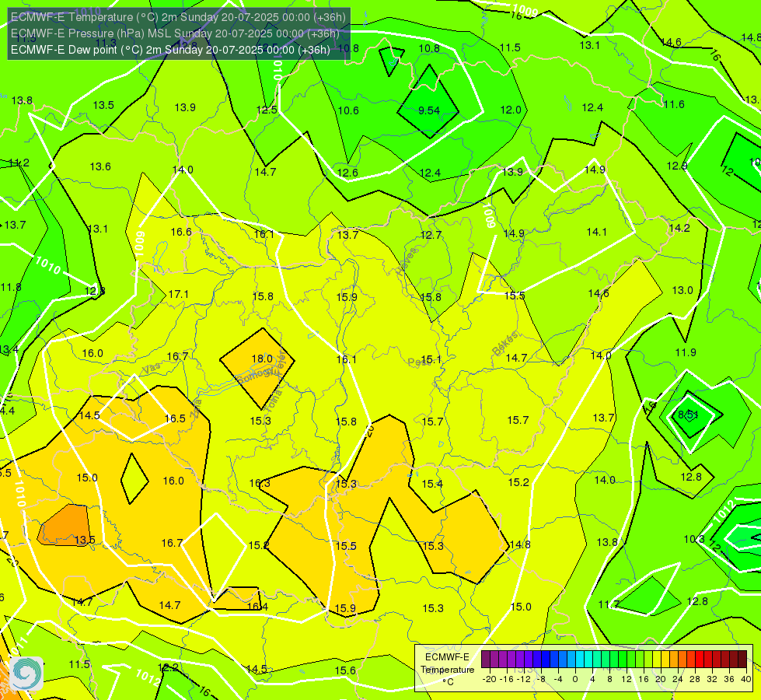Click the 15.6 grid value
This screenshot has width=761, height=700.
[x=345, y=671]
